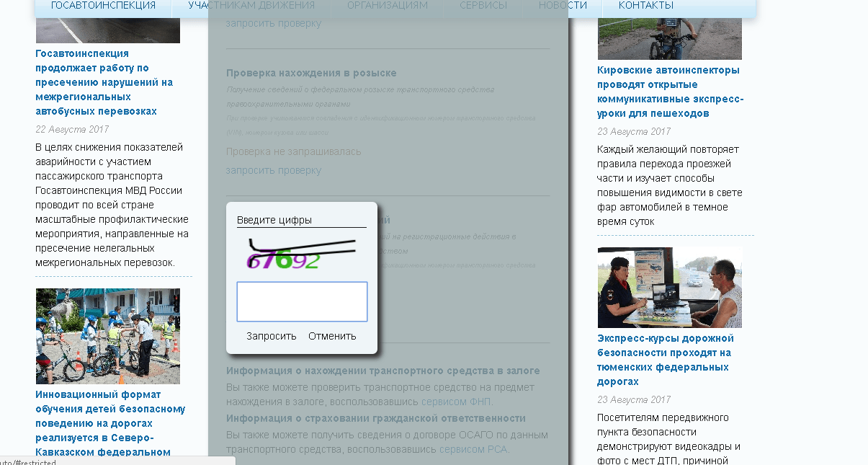Open article about межрегиональных автобусных перевозках

coord(104,82)
